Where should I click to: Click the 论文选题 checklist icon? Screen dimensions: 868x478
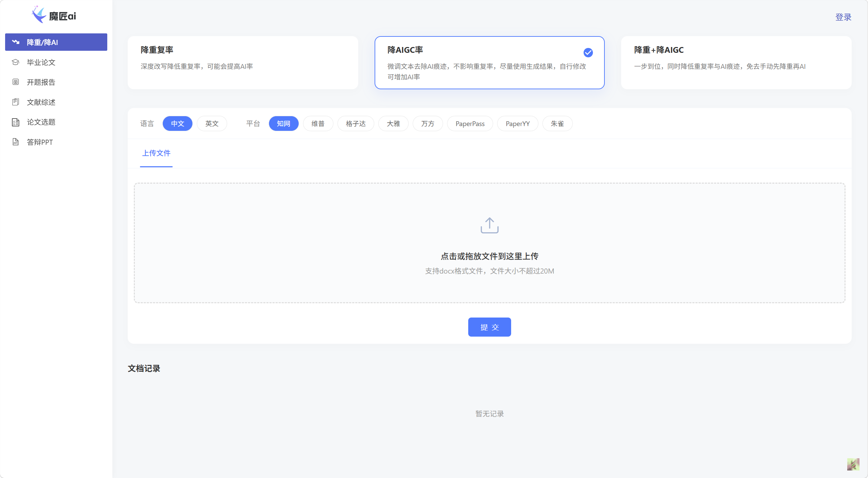(16, 122)
